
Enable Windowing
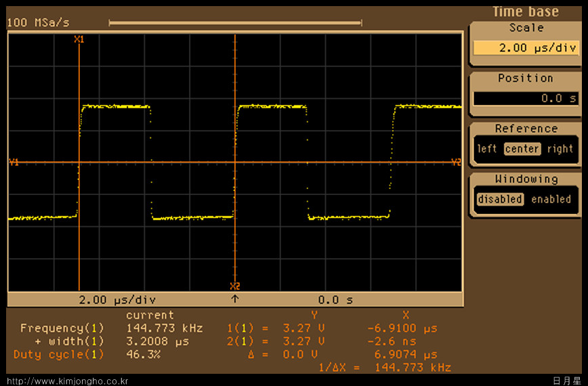click(551, 199)
